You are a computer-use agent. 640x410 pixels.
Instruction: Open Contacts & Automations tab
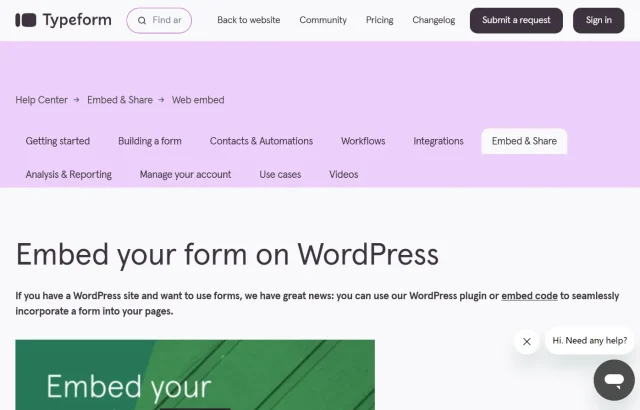pos(261,141)
